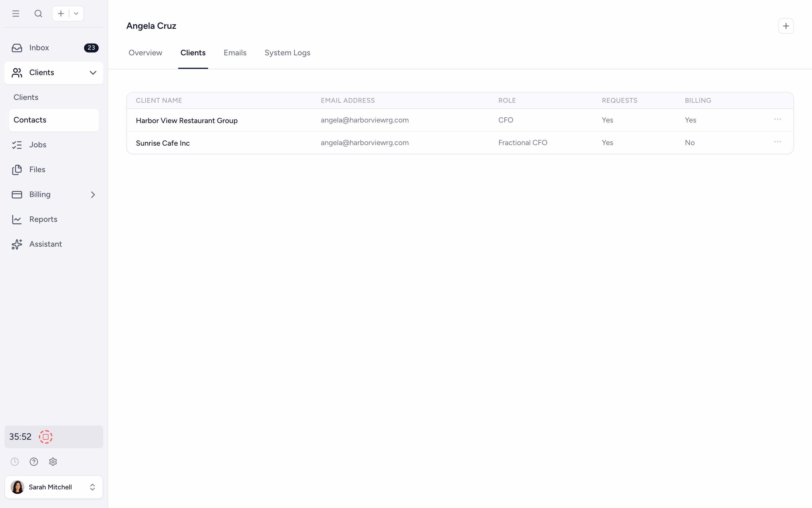The height and width of the screenshot is (508, 812).
Task: Toggle the hamburger sidebar menu
Action: (x=16, y=14)
